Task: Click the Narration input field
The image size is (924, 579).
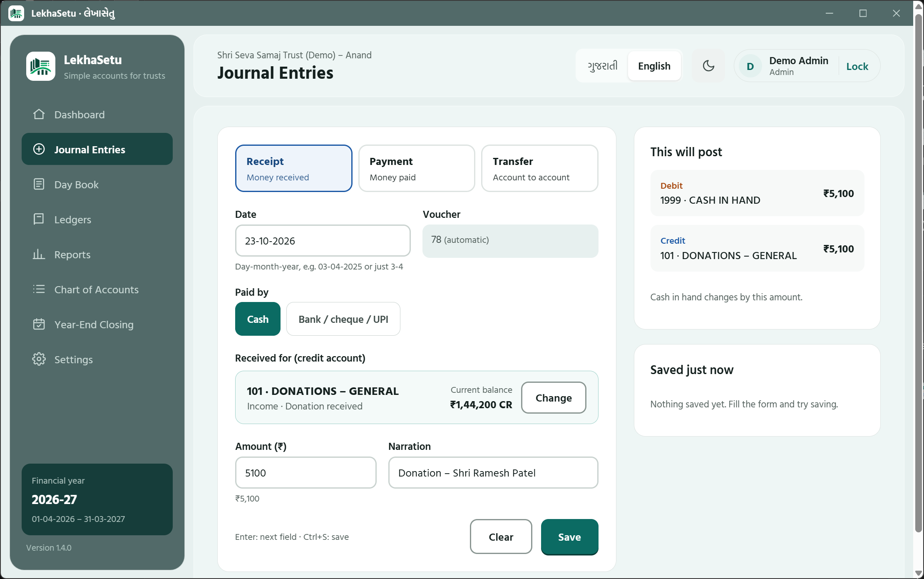Action: click(x=493, y=473)
